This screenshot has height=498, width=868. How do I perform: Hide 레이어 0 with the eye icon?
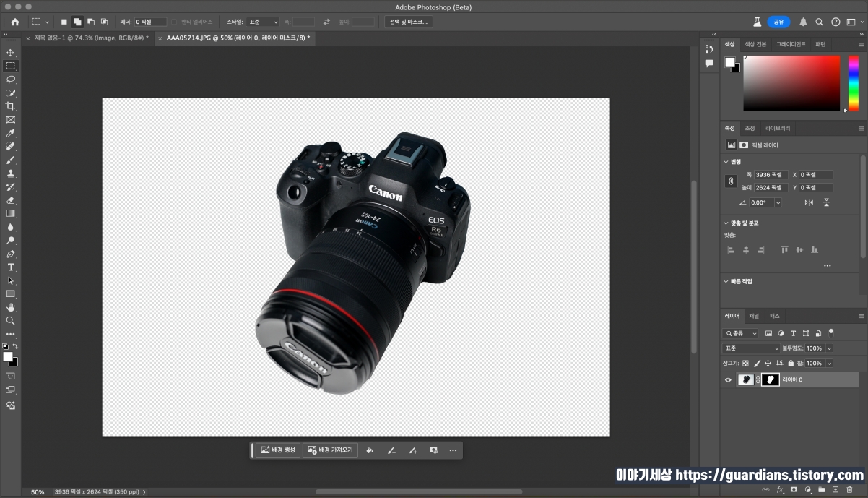coord(728,379)
